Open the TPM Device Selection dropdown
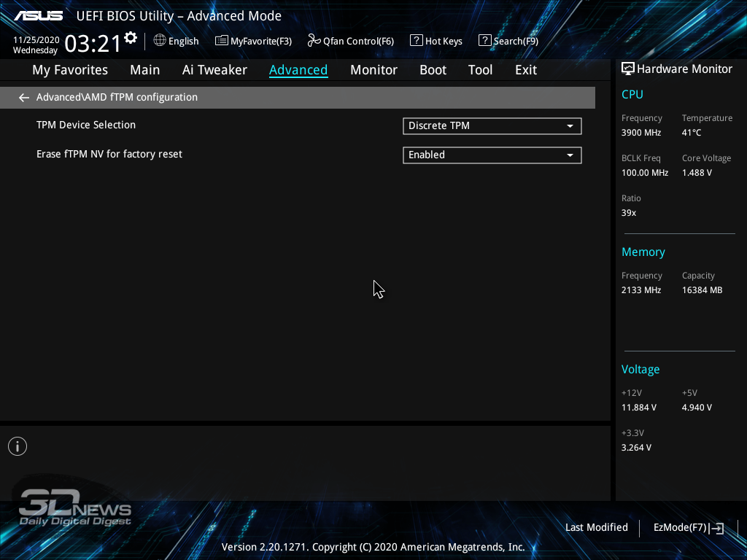747x560 pixels. [492, 125]
